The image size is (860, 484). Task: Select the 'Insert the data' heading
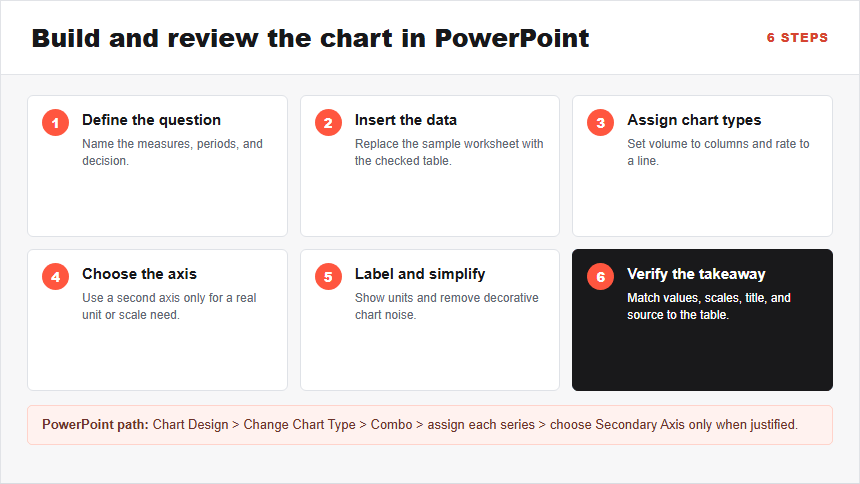(x=406, y=120)
